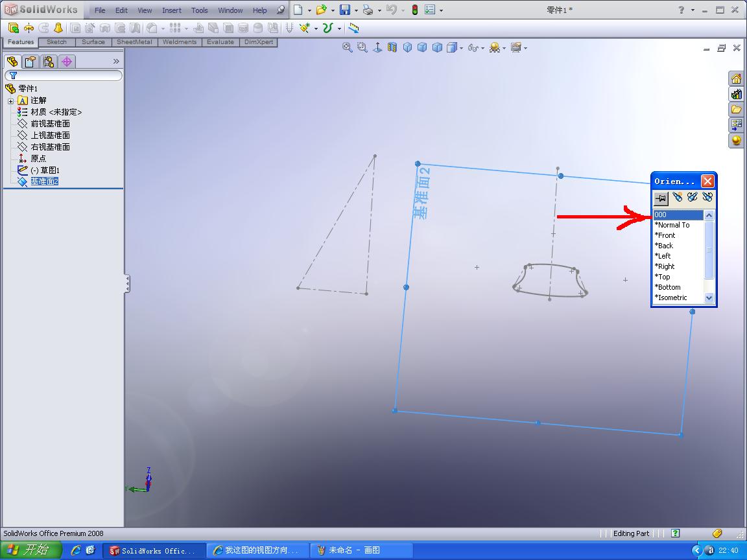Image resolution: width=747 pixels, height=560 pixels.
Task: Click the View Settings monitor icon
Action: (516, 47)
